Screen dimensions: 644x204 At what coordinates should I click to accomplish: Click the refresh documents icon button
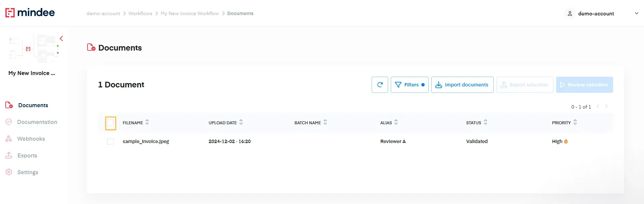380,85
